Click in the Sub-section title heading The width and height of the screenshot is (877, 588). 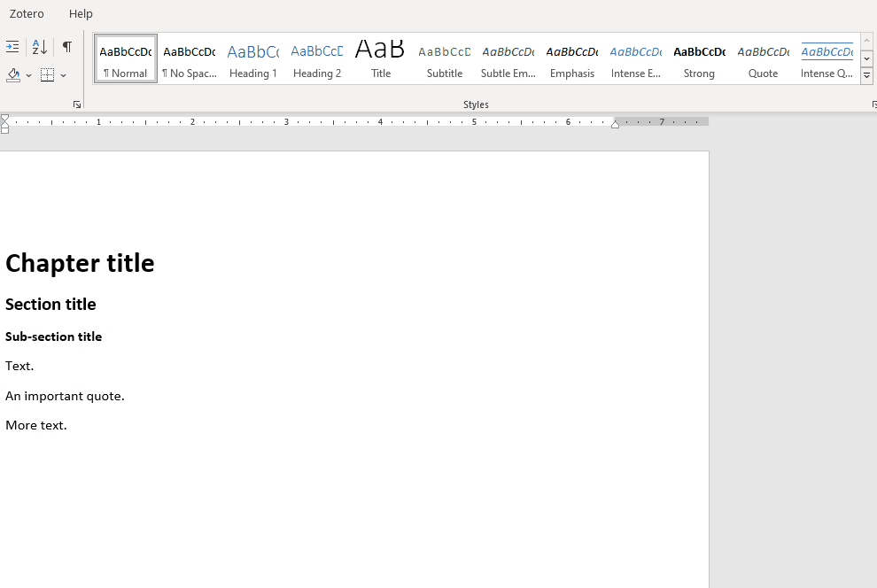[54, 337]
